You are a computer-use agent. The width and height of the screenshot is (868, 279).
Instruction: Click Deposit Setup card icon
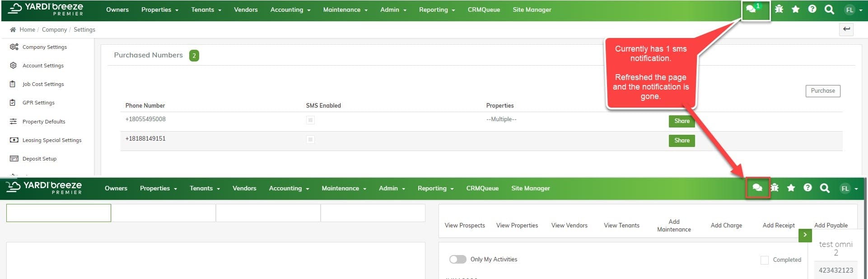coord(14,159)
